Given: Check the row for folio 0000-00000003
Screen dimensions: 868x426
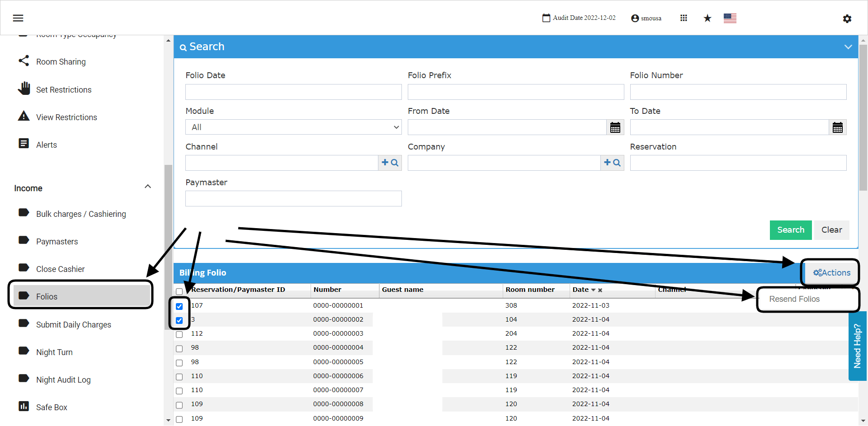Looking at the screenshot, I should 179,334.
